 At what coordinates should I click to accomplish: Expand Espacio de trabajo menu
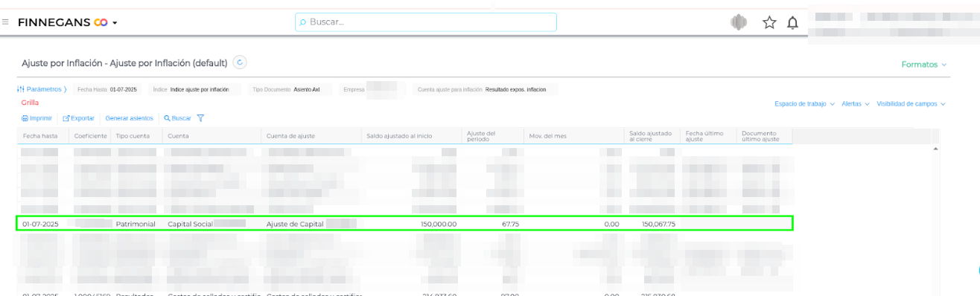pyautogui.click(x=804, y=104)
